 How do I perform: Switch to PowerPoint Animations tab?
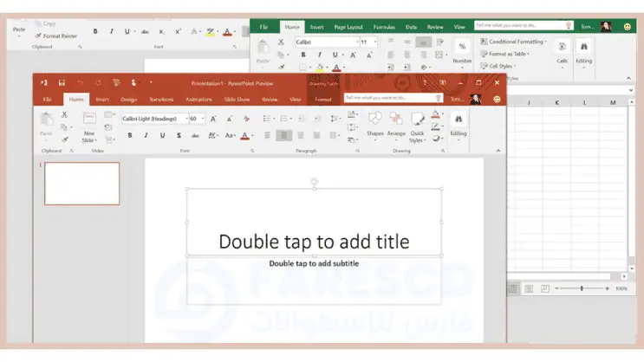tap(198, 100)
